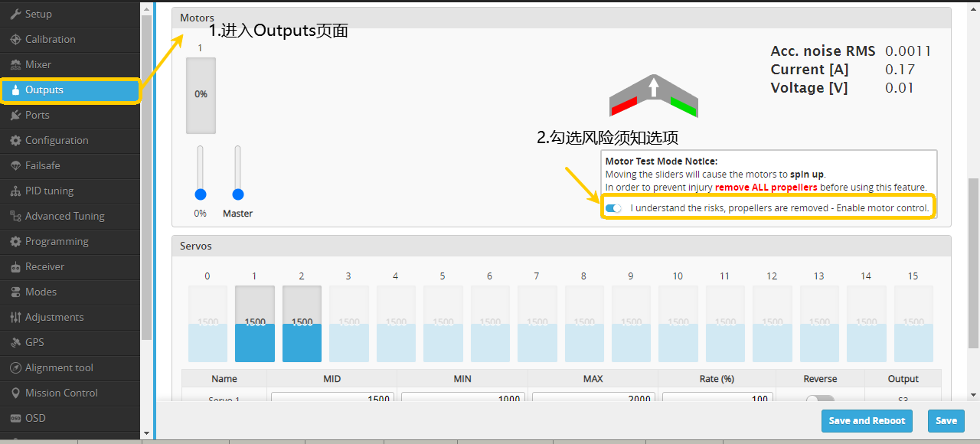The width and height of the screenshot is (980, 444).
Task: Click the Servo 1 MID input field
Action: 332,398
